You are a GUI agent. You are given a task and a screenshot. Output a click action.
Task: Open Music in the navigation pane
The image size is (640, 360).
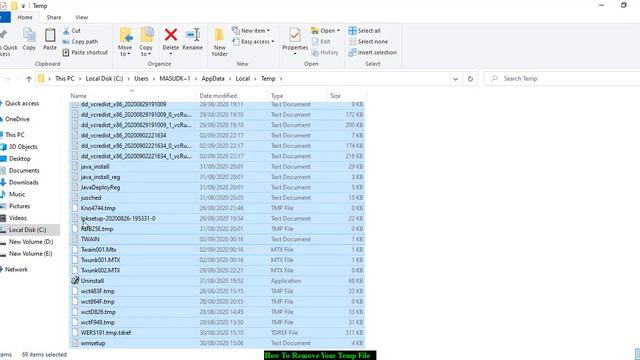click(17, 194)
